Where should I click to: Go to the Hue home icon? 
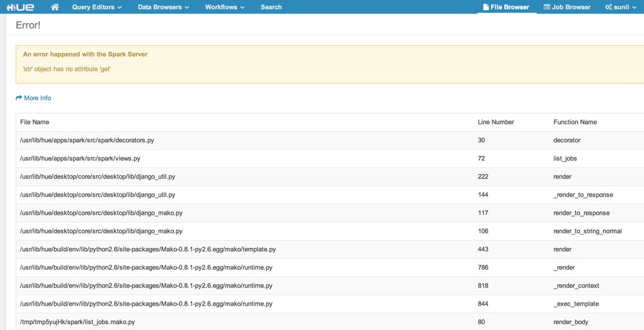click(x=55, y=7)
